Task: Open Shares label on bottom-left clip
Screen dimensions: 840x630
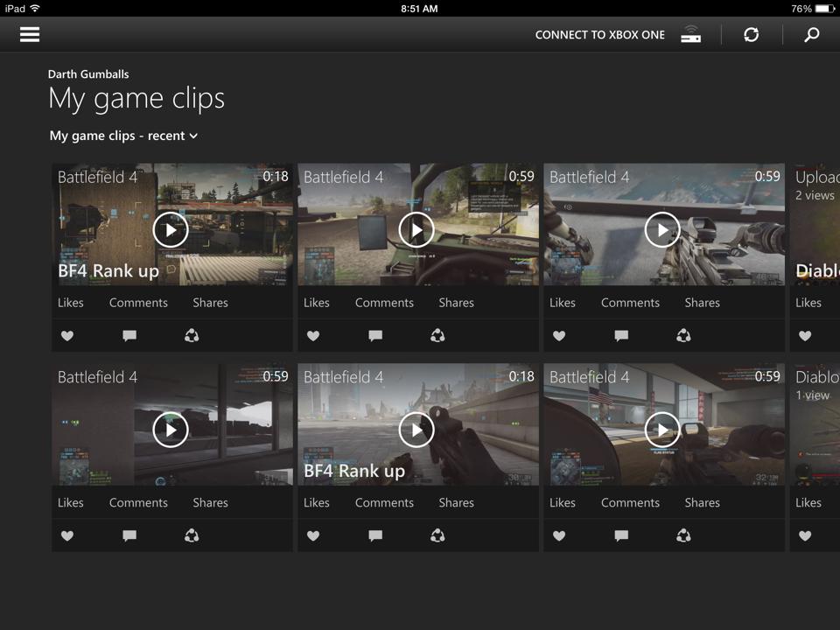Action: click(210, 503)
